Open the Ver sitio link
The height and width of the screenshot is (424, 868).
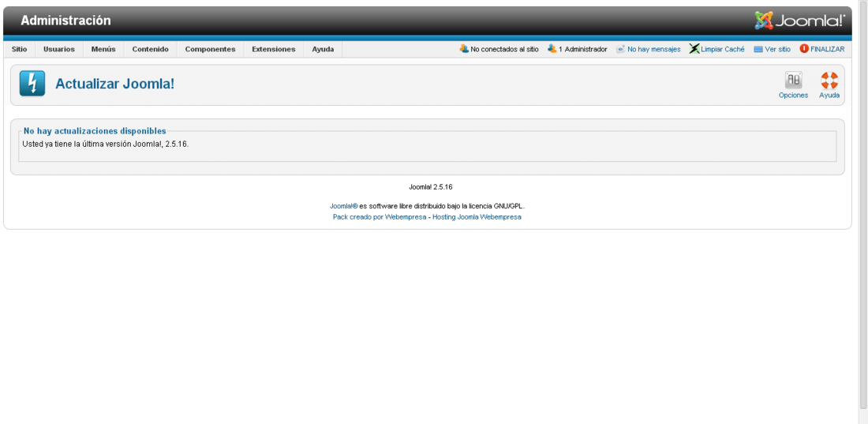[778, 49]
